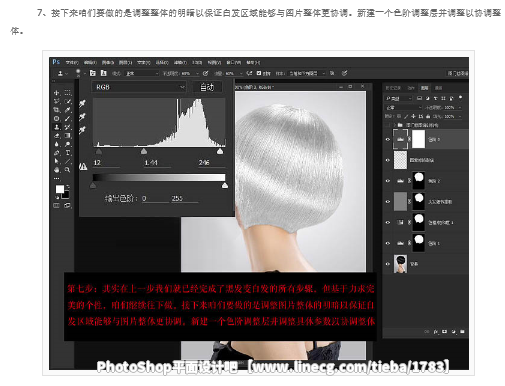
Task: Open the Opacity dropdown in options bar
Action: pyautogui.click(x=197, y=73)
